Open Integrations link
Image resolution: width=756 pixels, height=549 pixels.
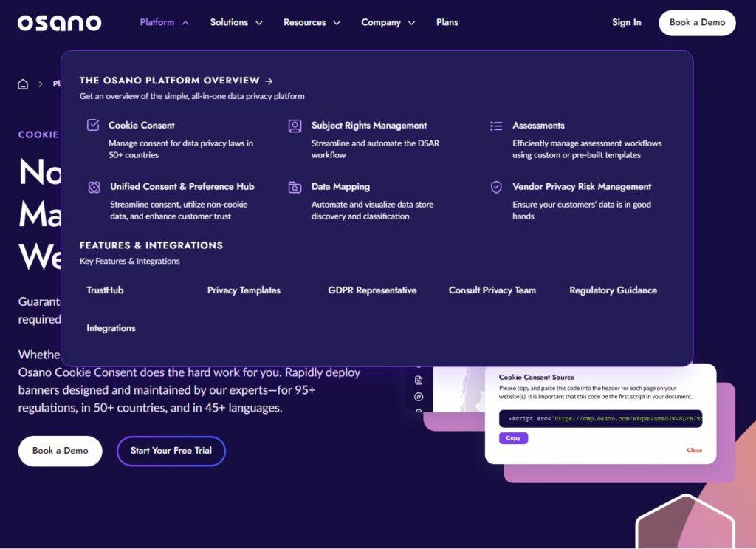coord(111,328)
